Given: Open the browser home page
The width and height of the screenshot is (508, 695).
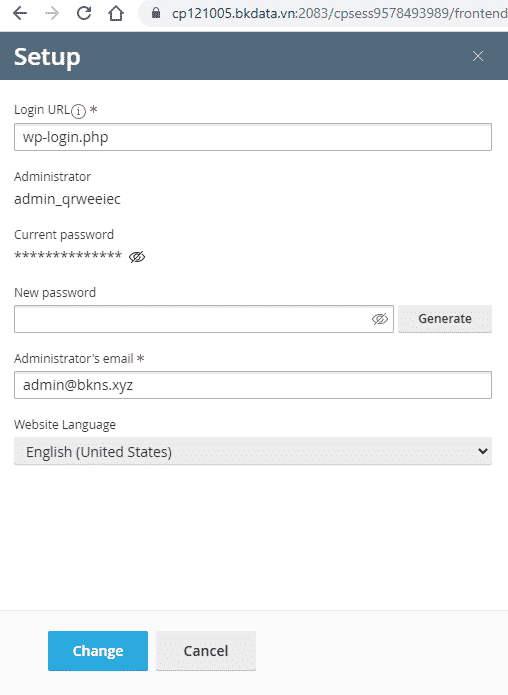Looking at the screenshot, I should 116,13.
